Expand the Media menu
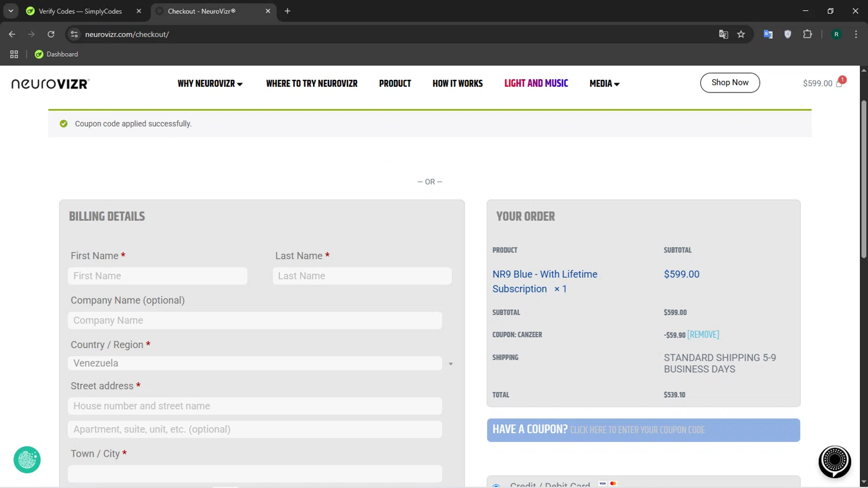The width and height of the screenshot is (868, 488). (x=605, y=84)
